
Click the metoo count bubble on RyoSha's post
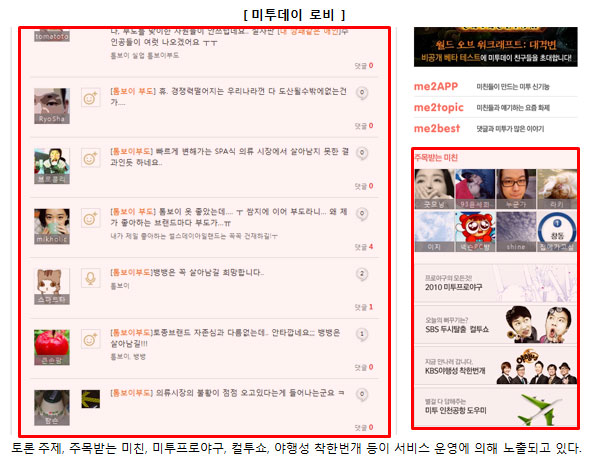coord(362,93)
